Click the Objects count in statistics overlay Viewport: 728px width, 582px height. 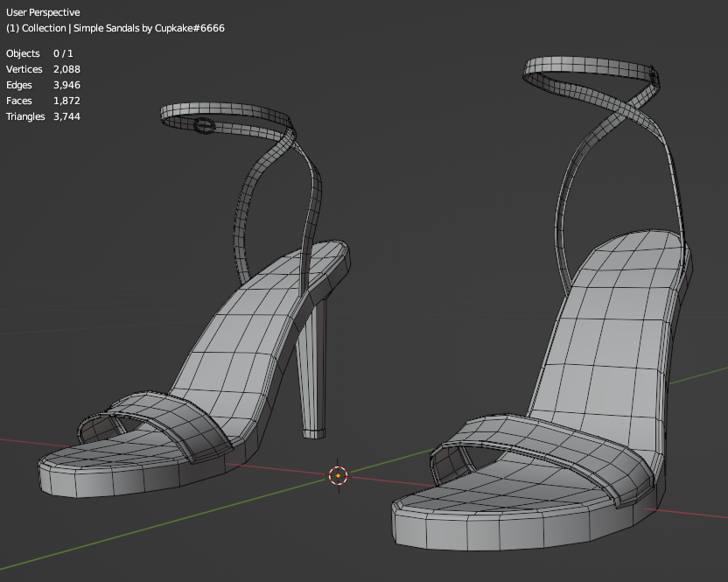[63, 53]
